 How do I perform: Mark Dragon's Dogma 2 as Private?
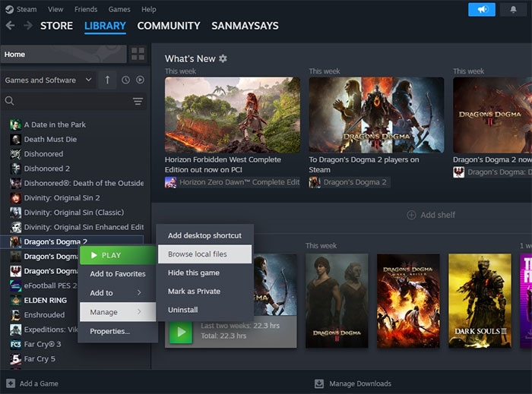[194, 291]
